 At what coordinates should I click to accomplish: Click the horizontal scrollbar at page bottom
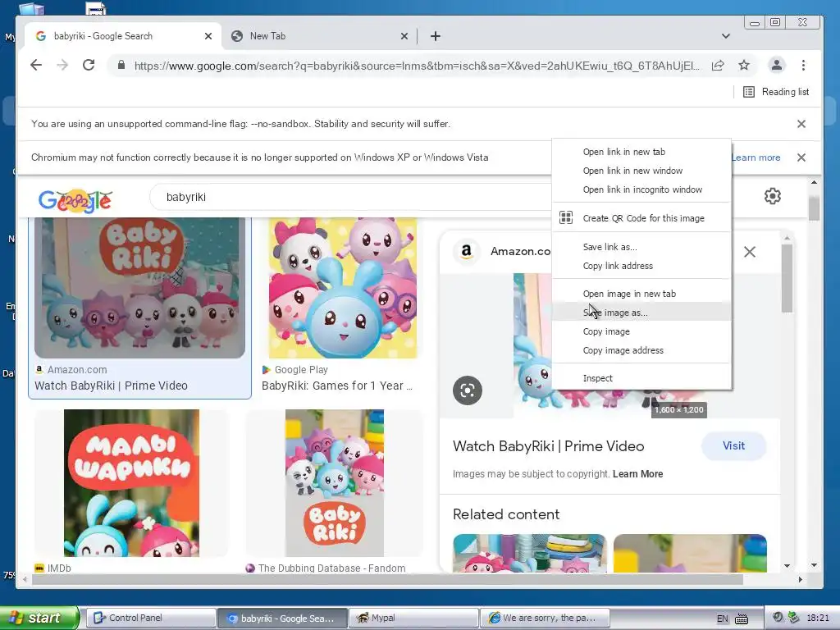[387, 580]
